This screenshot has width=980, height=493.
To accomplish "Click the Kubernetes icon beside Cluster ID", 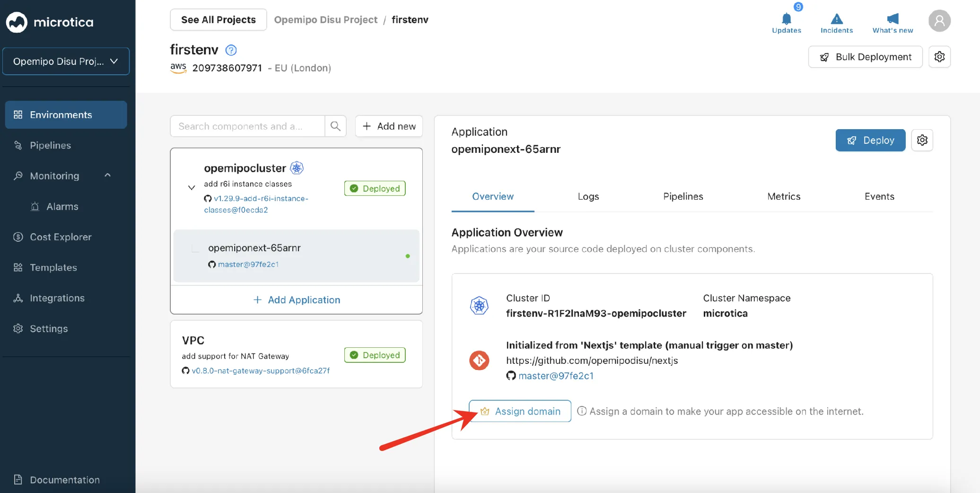I will click(x=479, y=306).
